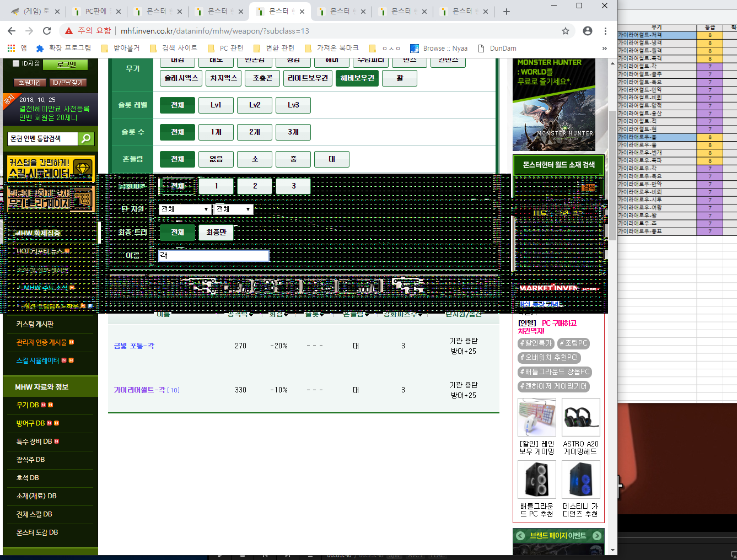Click the green magnifier search icon

pos(86,139)
